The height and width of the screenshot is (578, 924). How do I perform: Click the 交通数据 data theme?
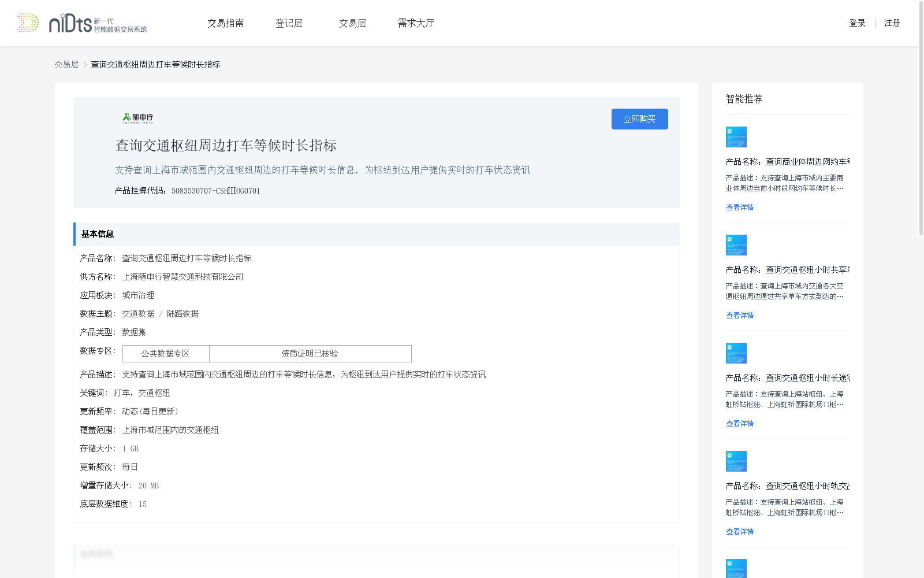[x=138, y=314]
